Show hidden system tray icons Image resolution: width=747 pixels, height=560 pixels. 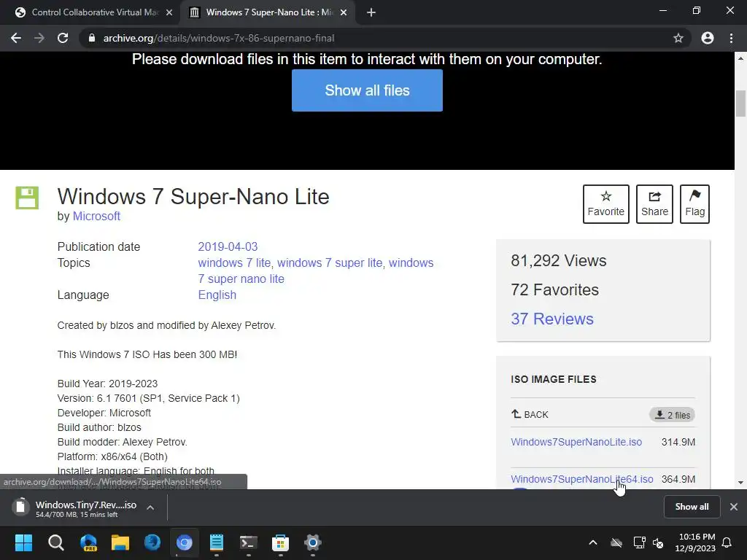tap(592, 542)
